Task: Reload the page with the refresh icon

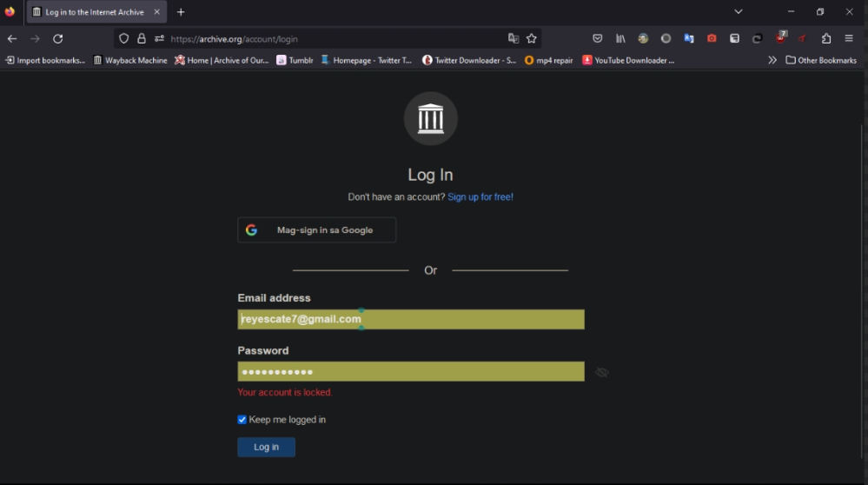Action: point(58,38)
